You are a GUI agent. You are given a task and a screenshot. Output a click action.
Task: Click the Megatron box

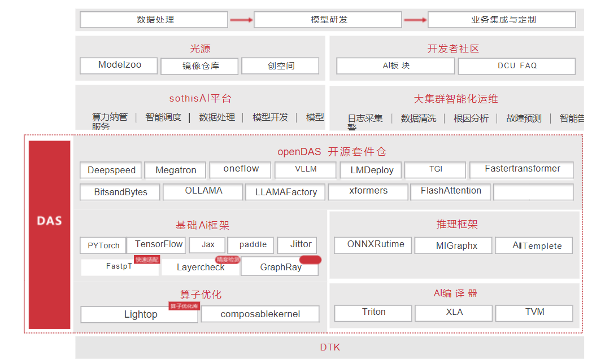tap(176, 170)
